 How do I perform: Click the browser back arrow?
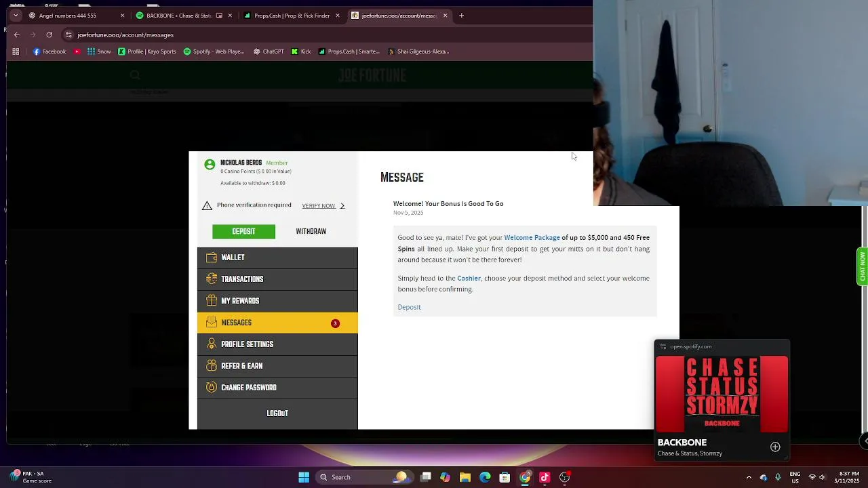pyautogui.click(x=17, y=35)
